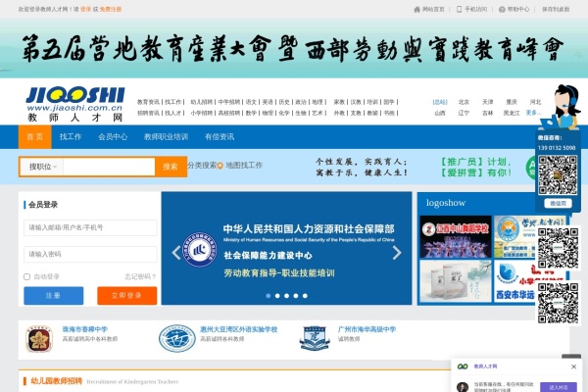Focus the username/email/phone input field

pos(90,227)
